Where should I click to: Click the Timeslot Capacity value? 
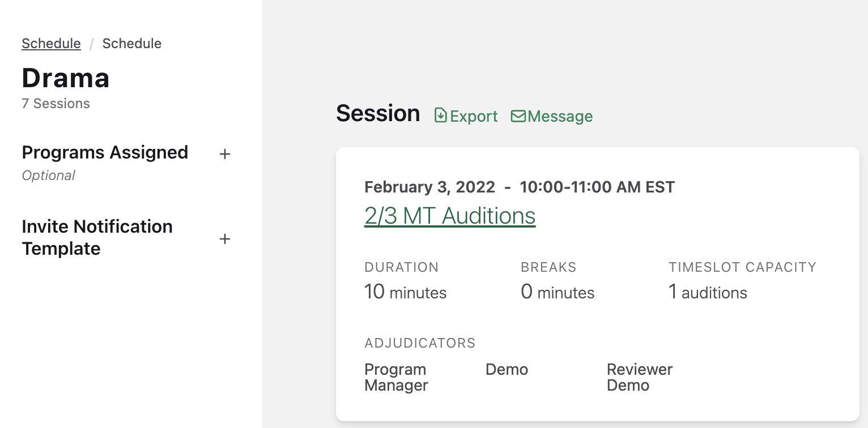click(x=707, y=292)
